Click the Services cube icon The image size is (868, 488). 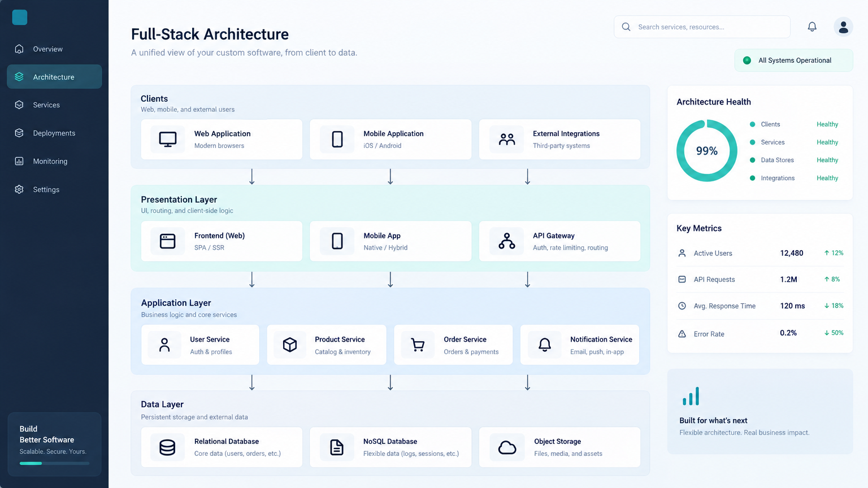[x=19, y=105]
